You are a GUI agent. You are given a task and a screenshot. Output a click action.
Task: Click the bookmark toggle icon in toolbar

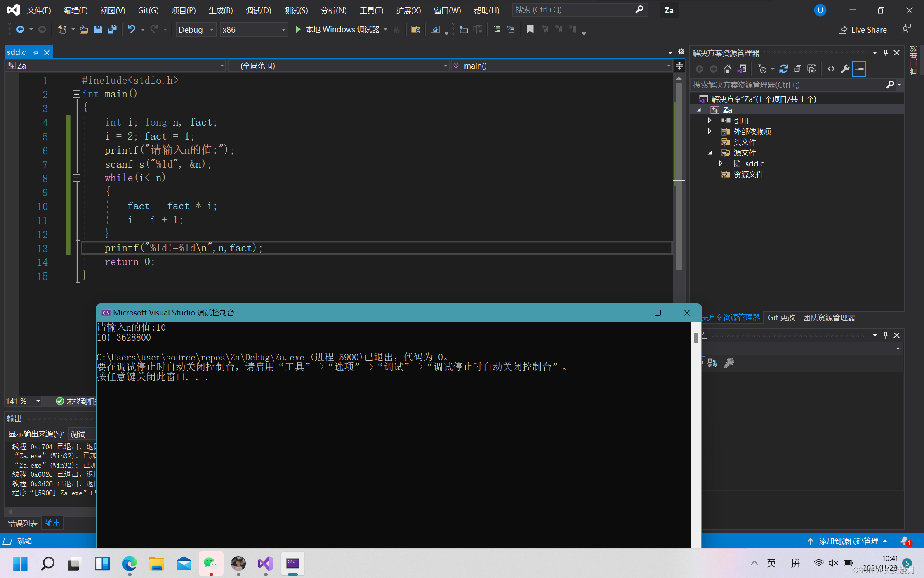click(x=530, y=29)
